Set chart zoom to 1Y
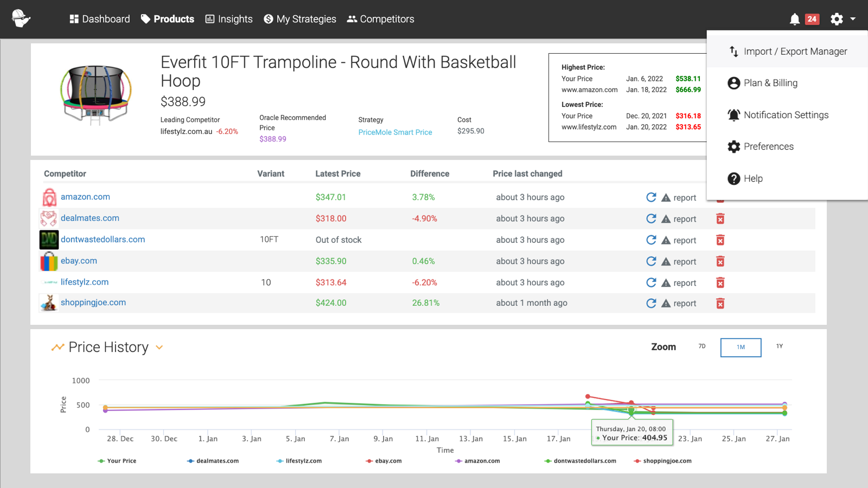Viewport: 868px width, 488px height. pos(780,346)
